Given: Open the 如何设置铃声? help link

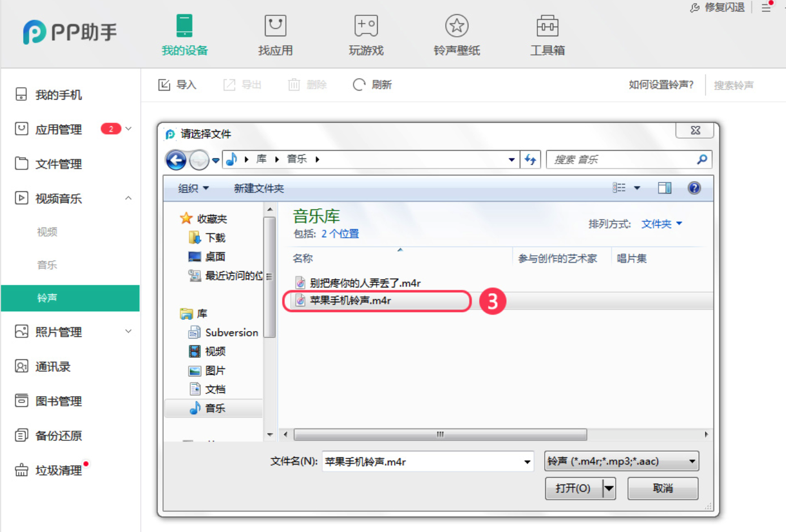Looking at the screenshot, I should [661, 85].
